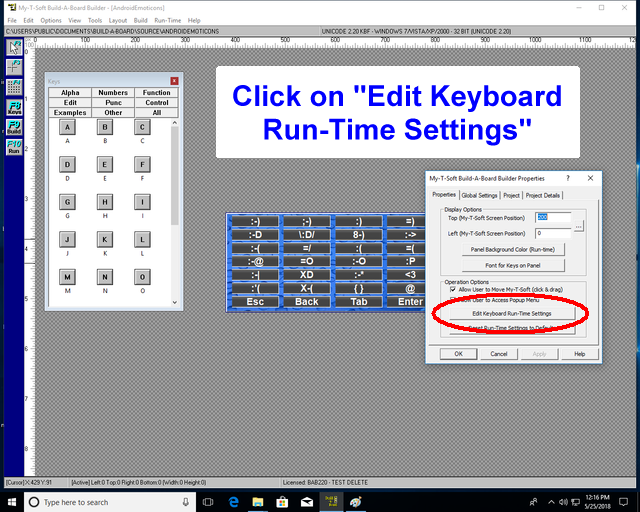Show the Numbers category in Keys panel

tap(112, 93)
